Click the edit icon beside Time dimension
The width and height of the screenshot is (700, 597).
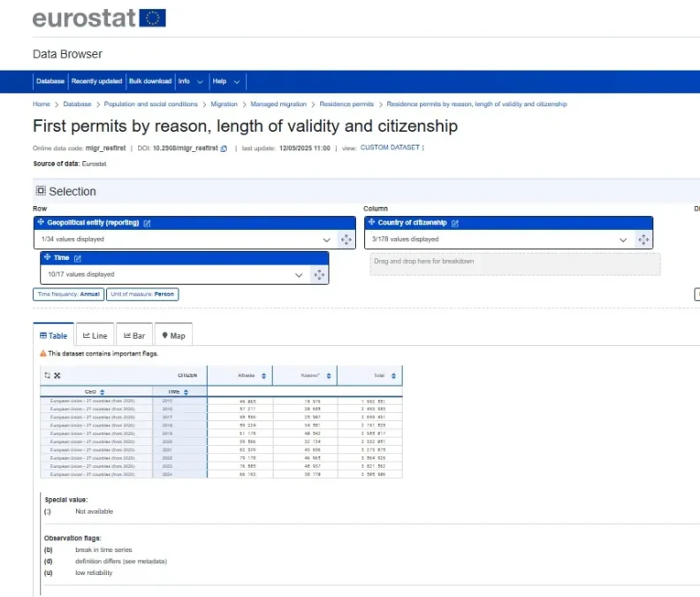(x=78, y=258)
